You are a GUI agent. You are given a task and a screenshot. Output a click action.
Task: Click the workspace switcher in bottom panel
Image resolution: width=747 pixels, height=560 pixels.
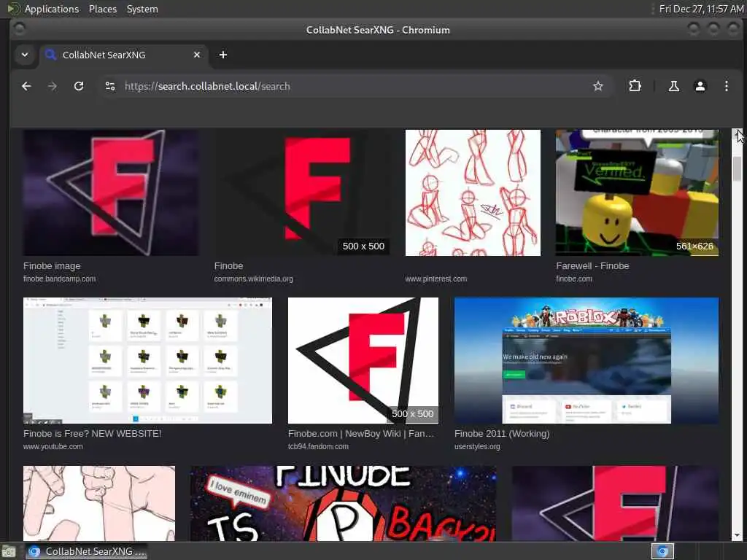pyautogui.click(x=662, y=551)
